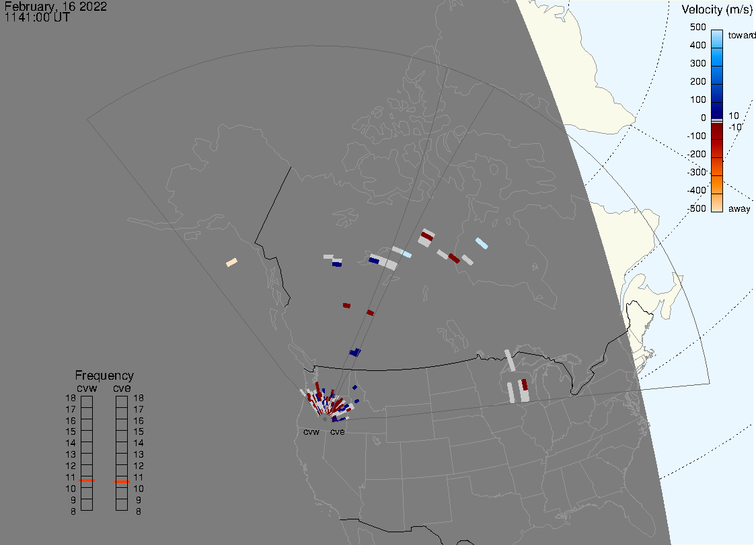Click the velocity scale label "100"
This screenshot has width=756, height=545.
coord(697,99)
